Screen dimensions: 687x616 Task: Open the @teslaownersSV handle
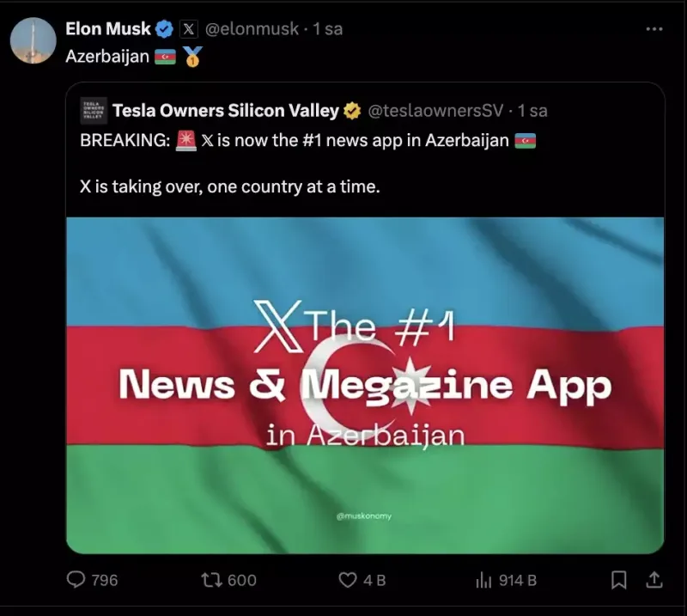click(435, 111)
